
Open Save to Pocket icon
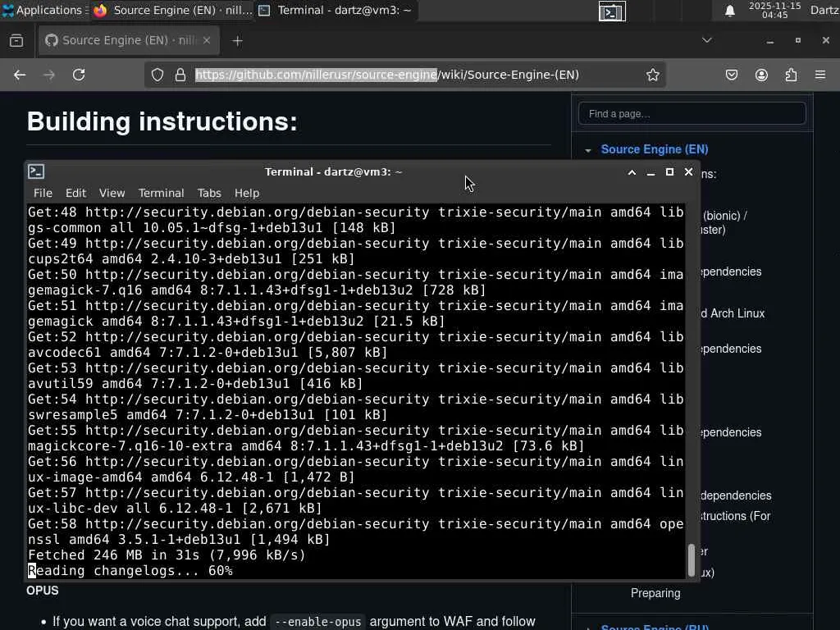pos(732,75)
